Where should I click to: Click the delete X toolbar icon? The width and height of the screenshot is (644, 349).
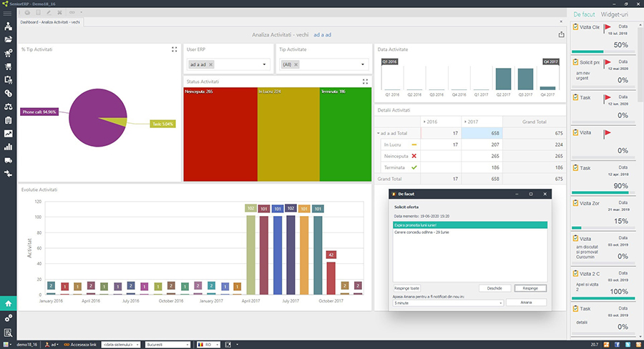point(59,12)
